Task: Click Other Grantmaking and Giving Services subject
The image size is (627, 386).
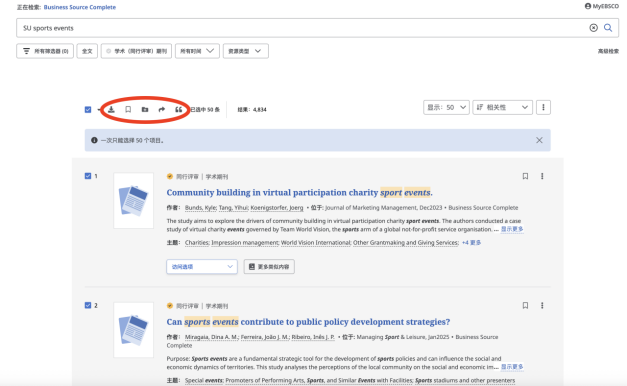Action: pos(406,242)
